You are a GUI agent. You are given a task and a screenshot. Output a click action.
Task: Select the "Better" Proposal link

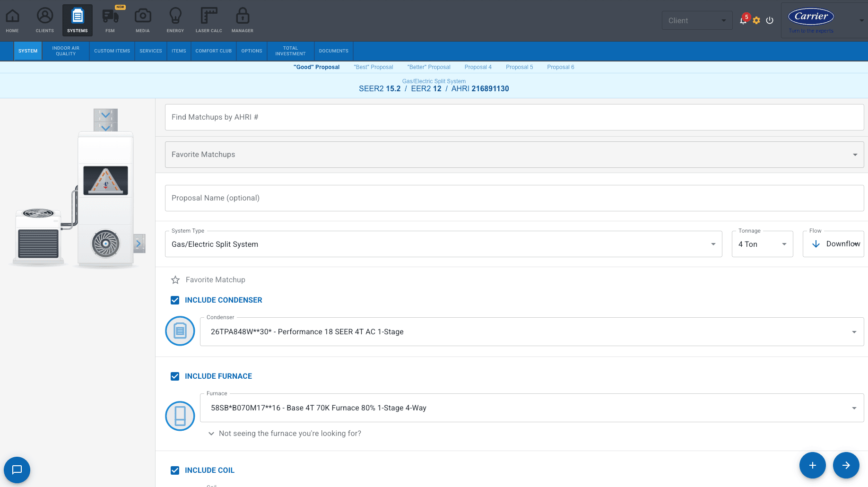pyautogui.click(x=429, y=67)
